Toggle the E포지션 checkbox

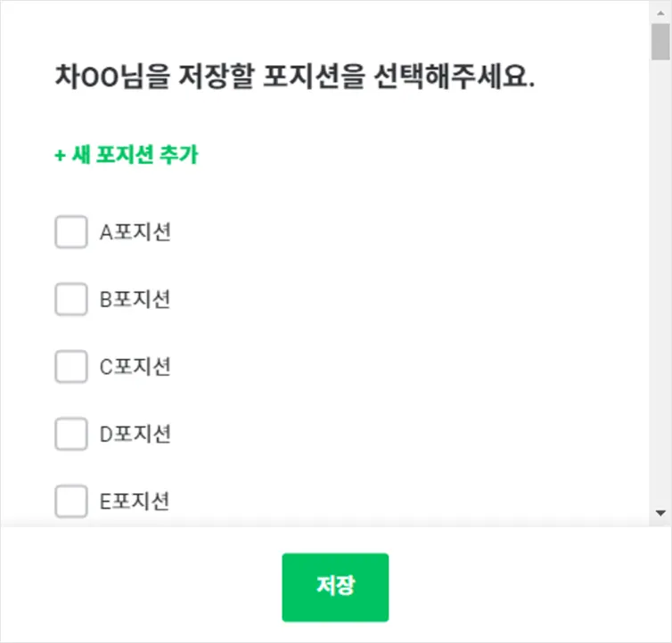click(x=71, y=501)
